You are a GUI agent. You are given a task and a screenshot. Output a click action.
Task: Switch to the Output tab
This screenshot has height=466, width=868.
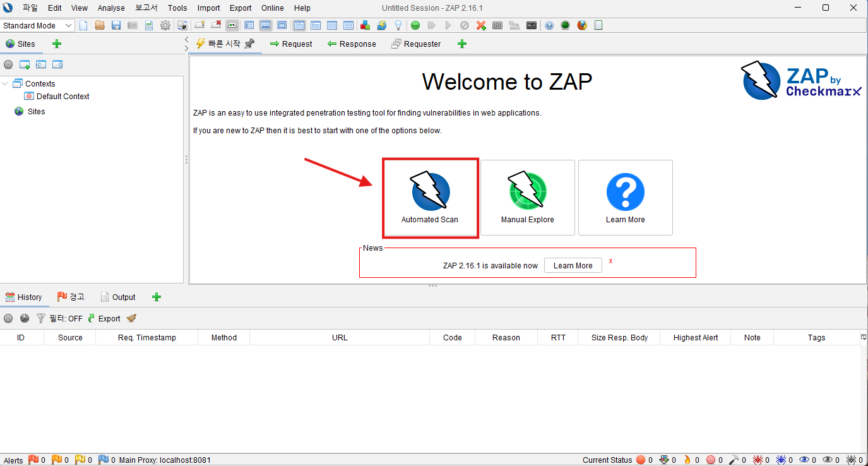click(x=118, y=297)
